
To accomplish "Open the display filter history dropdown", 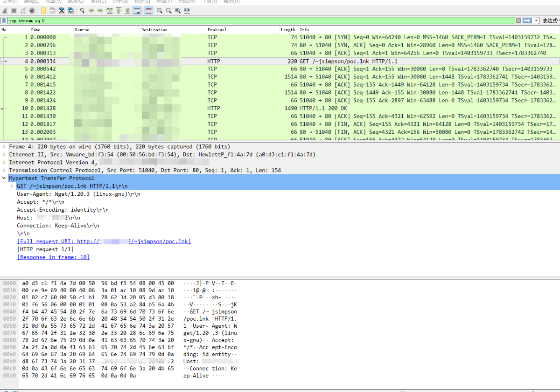I will [537, 21].
